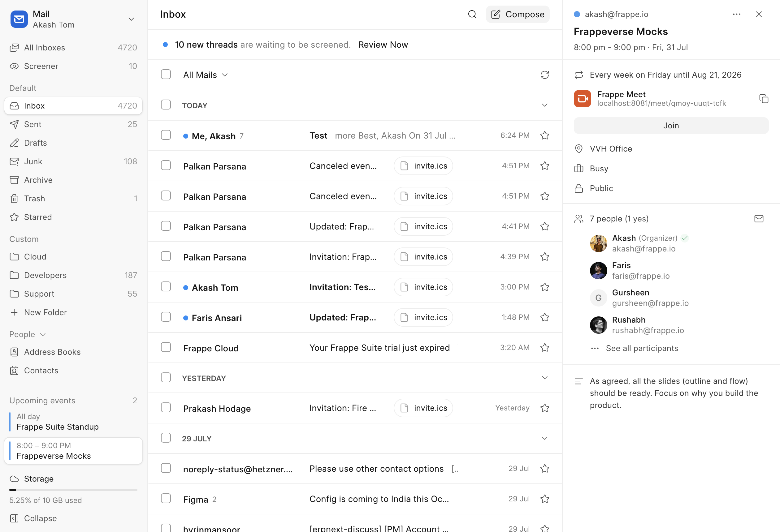Tick the select-all checkbox beside All Mails

166,75
